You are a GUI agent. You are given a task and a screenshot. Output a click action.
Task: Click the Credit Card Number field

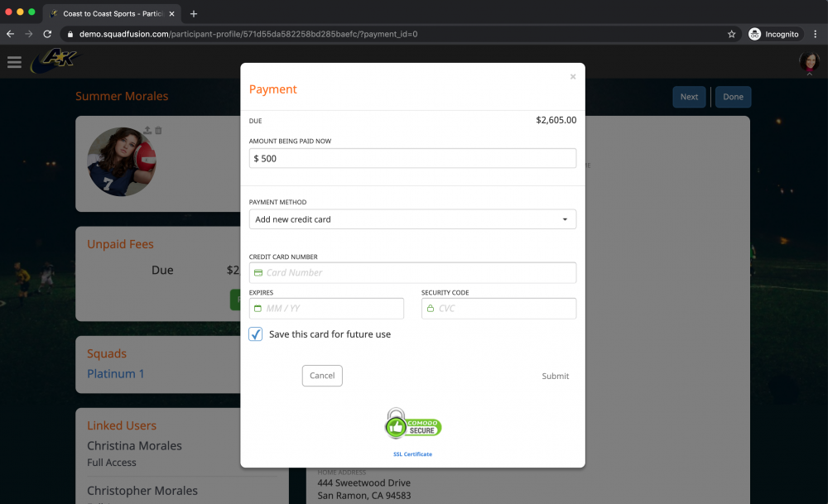(x=412, y=272)
